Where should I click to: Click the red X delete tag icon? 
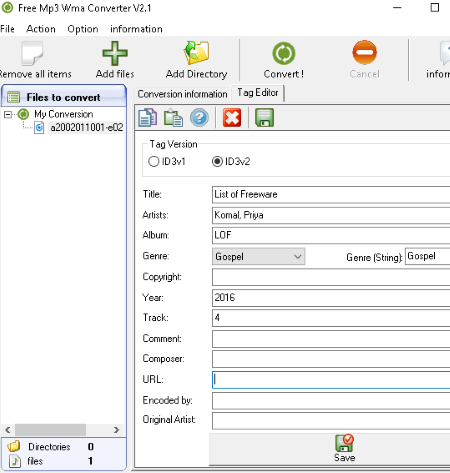click(x=232, y=118)
